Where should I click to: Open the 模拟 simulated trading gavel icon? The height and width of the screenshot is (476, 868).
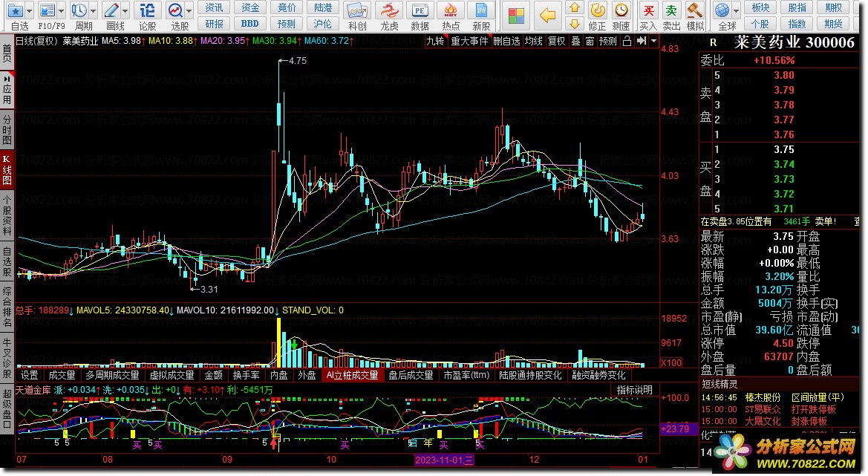(695, 10)
